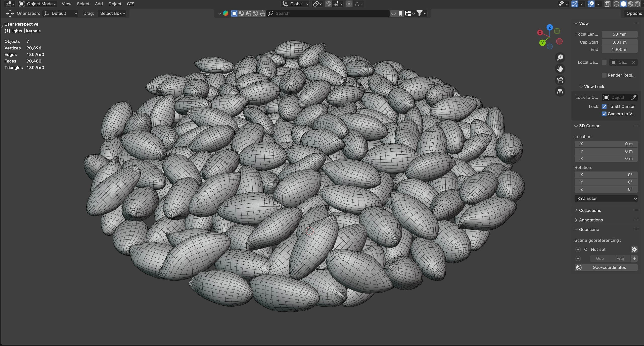This screenshot has height=346, width=644.
Task: Toggle the camera view gizmo icon
Action: (560, 80)
